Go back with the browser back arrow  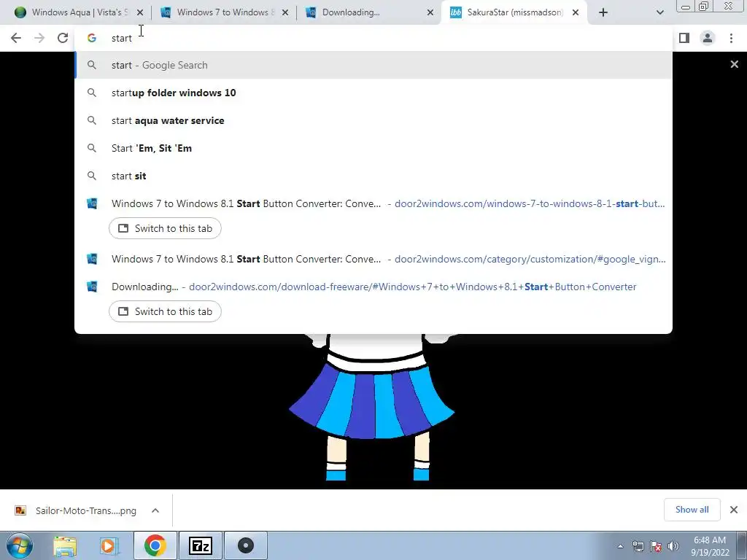pyautogui.click(x=16, y=38)
